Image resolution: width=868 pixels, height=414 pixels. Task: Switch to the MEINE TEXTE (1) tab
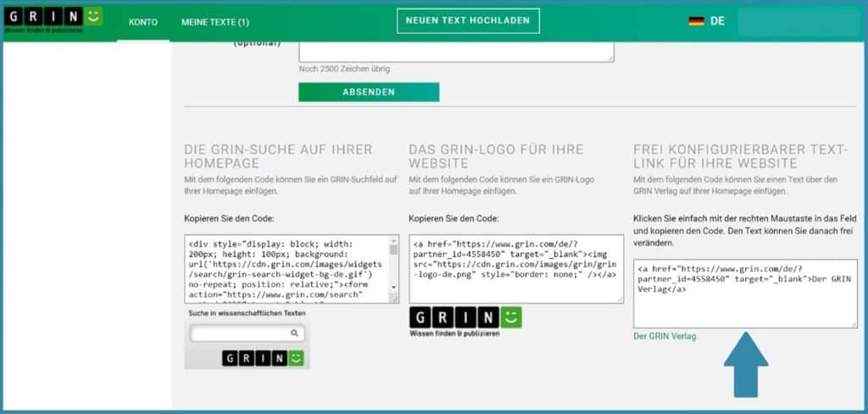(x=214, y=22)
